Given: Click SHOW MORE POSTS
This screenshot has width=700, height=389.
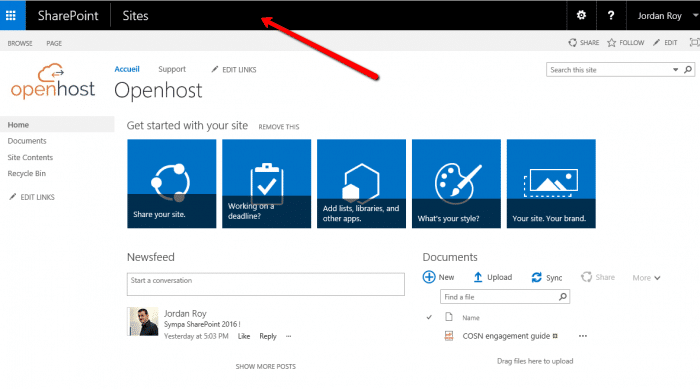Looking at the screenshot, I should 266,366.
